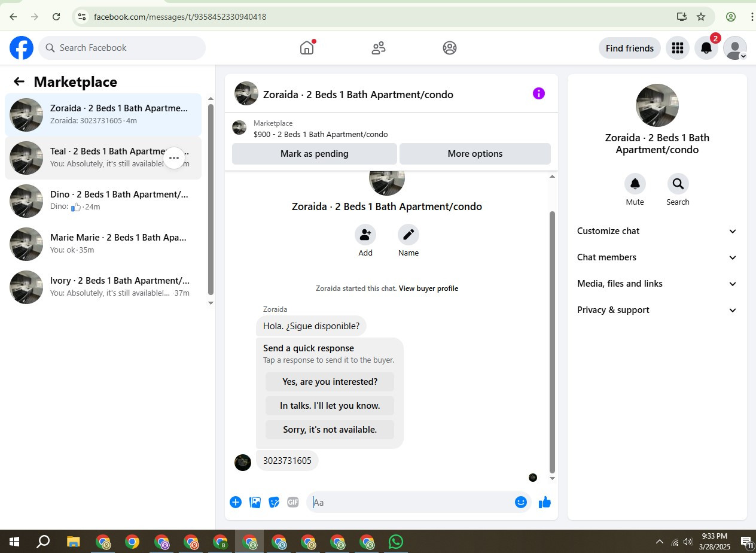Open Windows Start menu
756x553 pixels.
tap(14, 542)
